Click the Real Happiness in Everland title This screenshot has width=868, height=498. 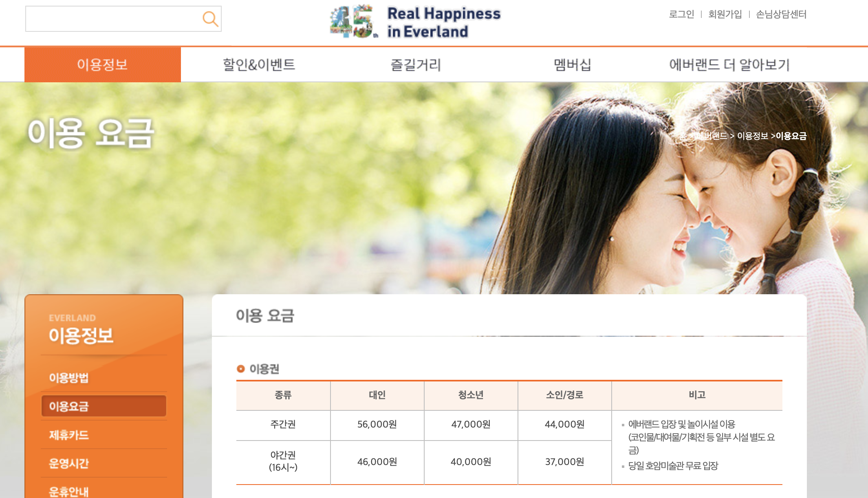[443, 22]
